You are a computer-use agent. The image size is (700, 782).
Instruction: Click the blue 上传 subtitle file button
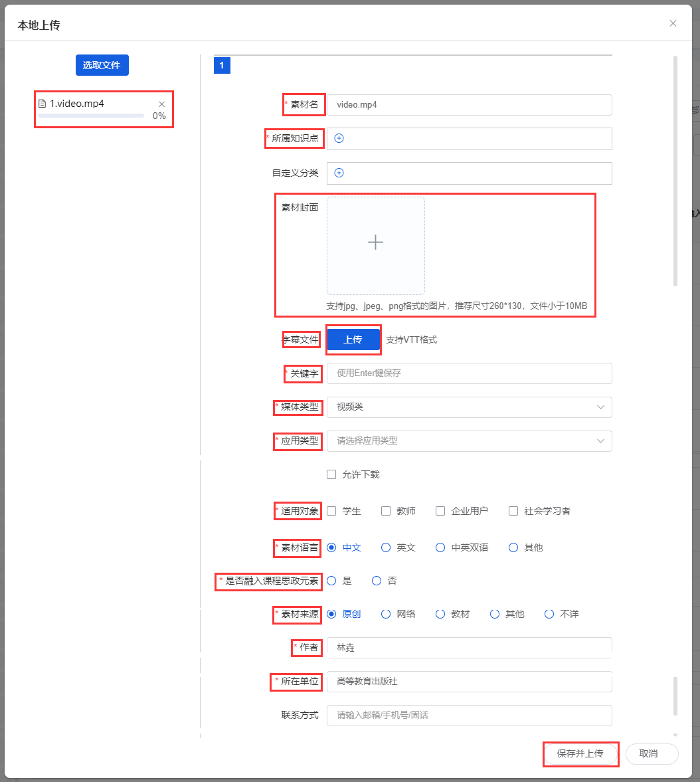coord(353,340)
